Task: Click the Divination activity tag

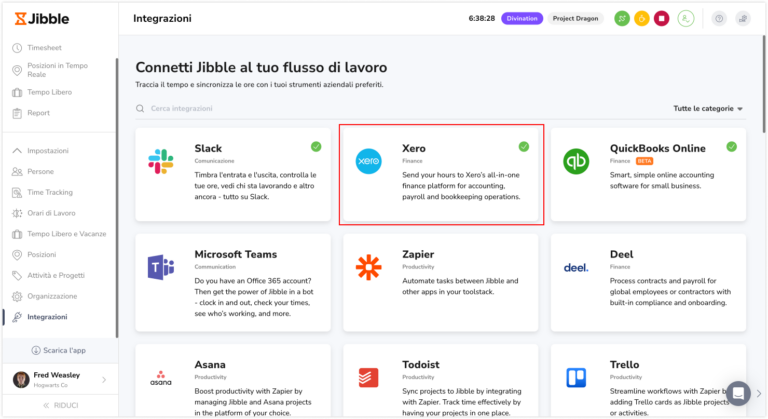Action: point(522,19)
